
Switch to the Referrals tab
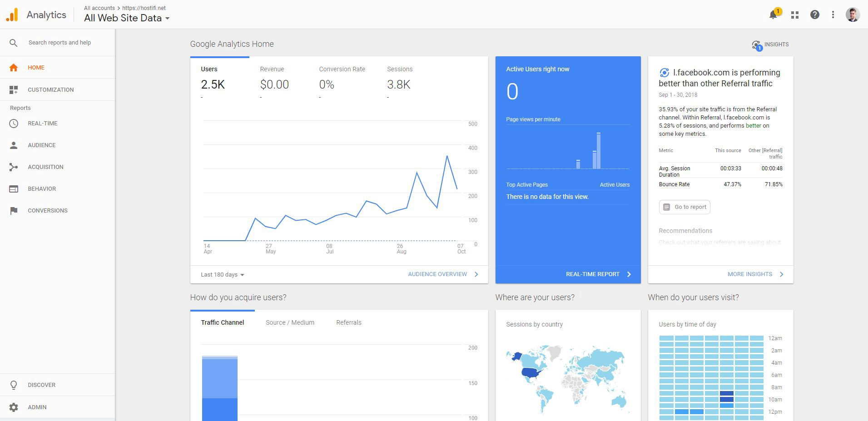(x=349, y=322)
